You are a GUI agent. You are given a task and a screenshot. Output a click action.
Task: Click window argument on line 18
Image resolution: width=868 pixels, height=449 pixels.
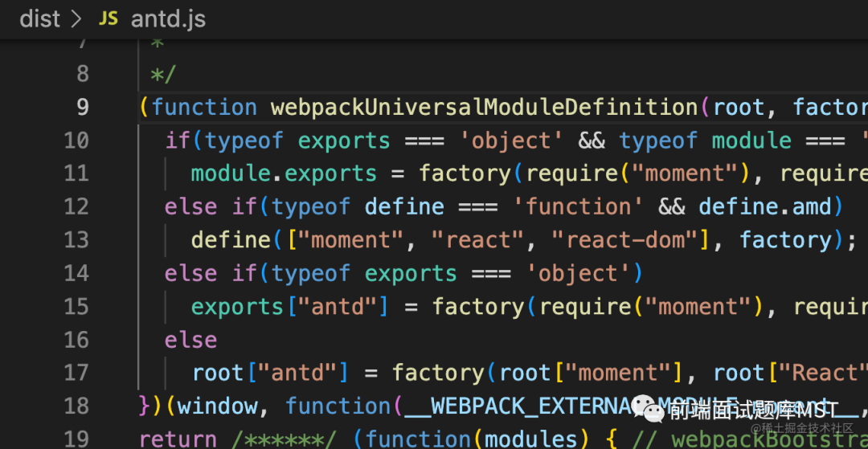click(218, 406)
